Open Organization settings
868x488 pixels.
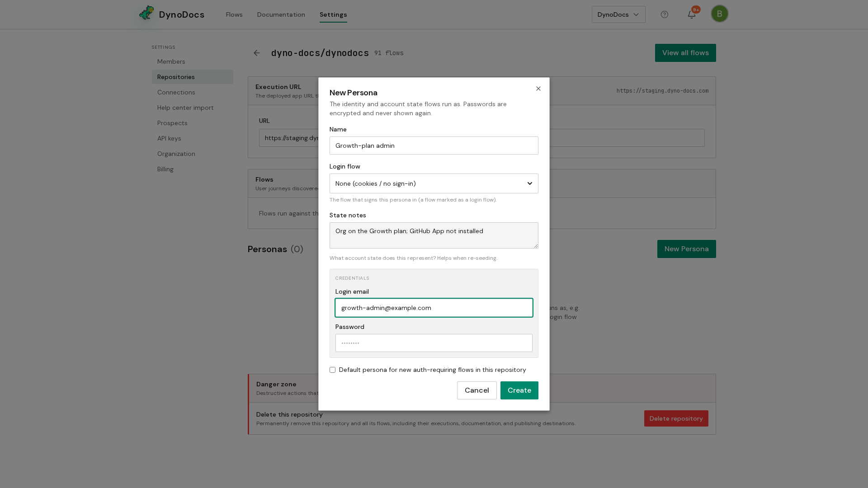(x=193, y=154)
